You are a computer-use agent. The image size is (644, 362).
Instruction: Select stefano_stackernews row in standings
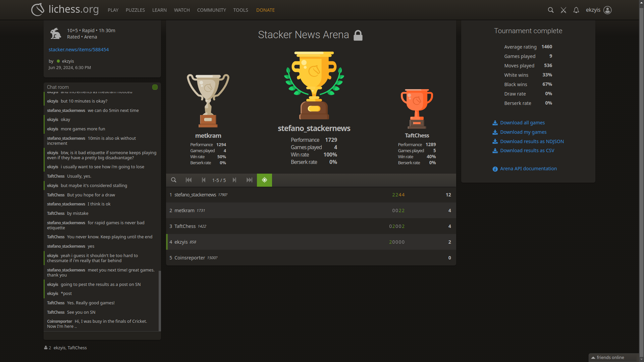195,195
